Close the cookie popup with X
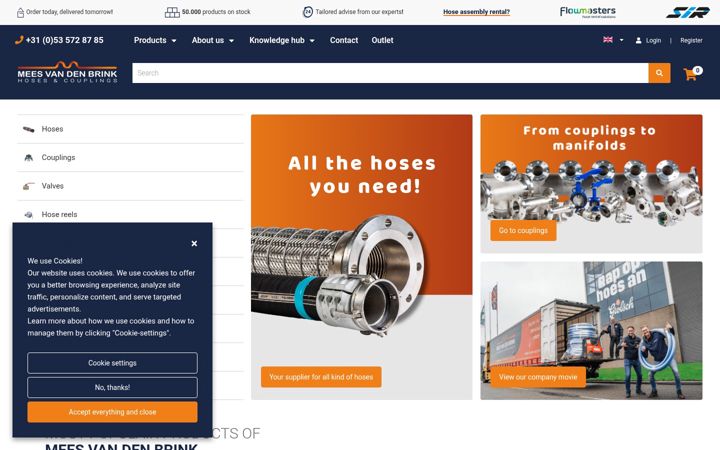 [x=194, y=243]
